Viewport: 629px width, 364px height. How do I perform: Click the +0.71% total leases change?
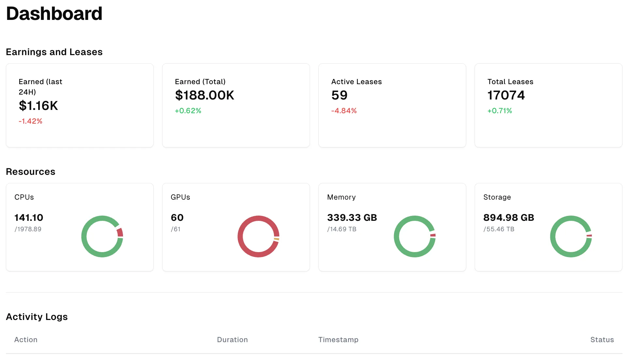(499, 111)
